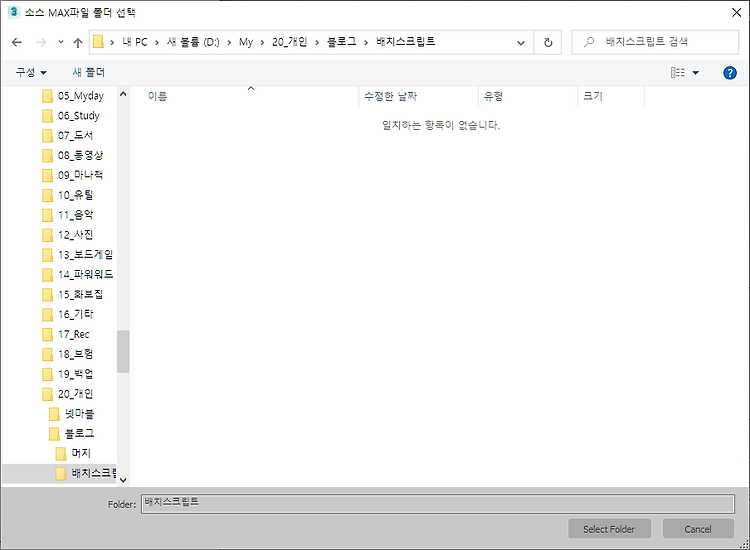Click 배치스크립트 breadcrumb in address bar
The image size is (750, 550).
pos(406,42)
